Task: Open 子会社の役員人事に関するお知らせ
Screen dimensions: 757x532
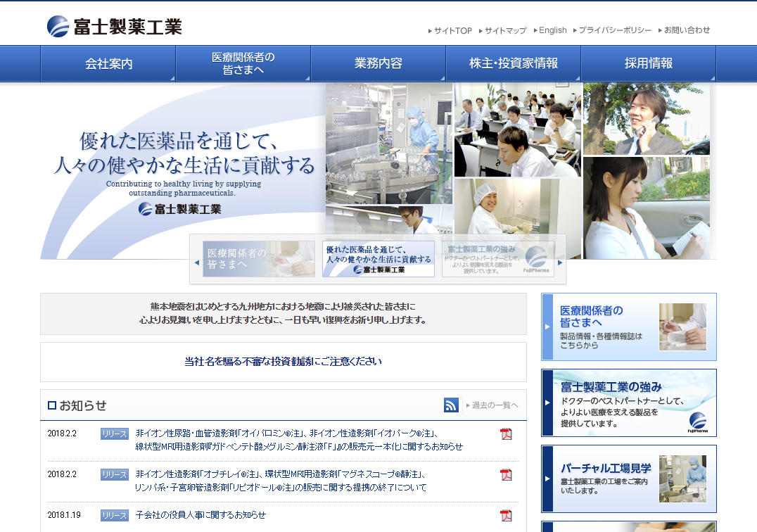Action: (201, 515)
